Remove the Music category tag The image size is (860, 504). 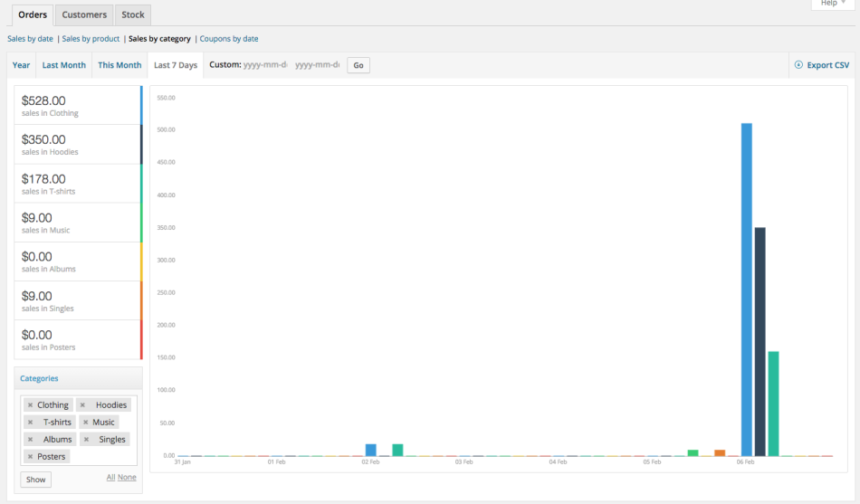(x=85, y=423)
